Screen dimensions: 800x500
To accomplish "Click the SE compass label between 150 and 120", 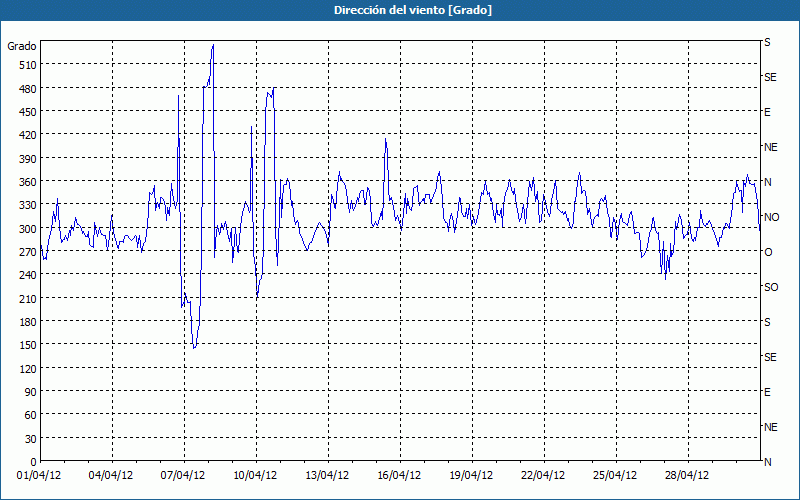I will (770, 358).
